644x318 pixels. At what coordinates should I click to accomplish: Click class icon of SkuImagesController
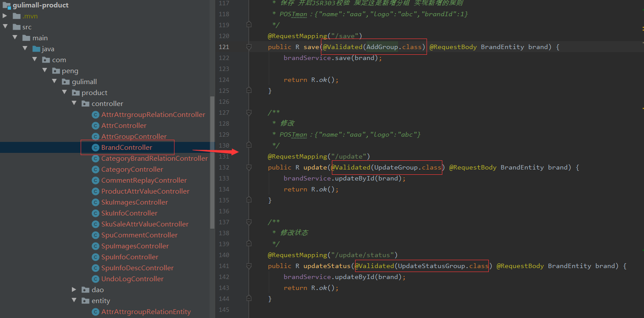[95, 202]
